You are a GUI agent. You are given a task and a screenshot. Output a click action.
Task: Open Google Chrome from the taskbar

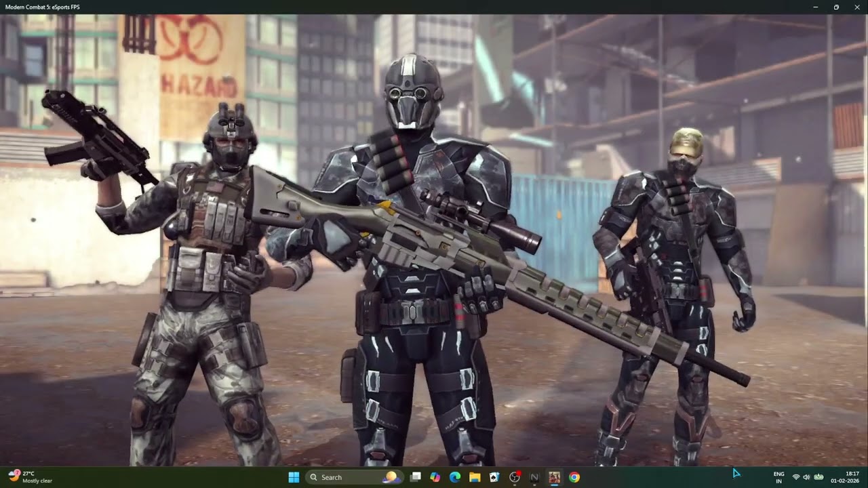click(574, 477)
